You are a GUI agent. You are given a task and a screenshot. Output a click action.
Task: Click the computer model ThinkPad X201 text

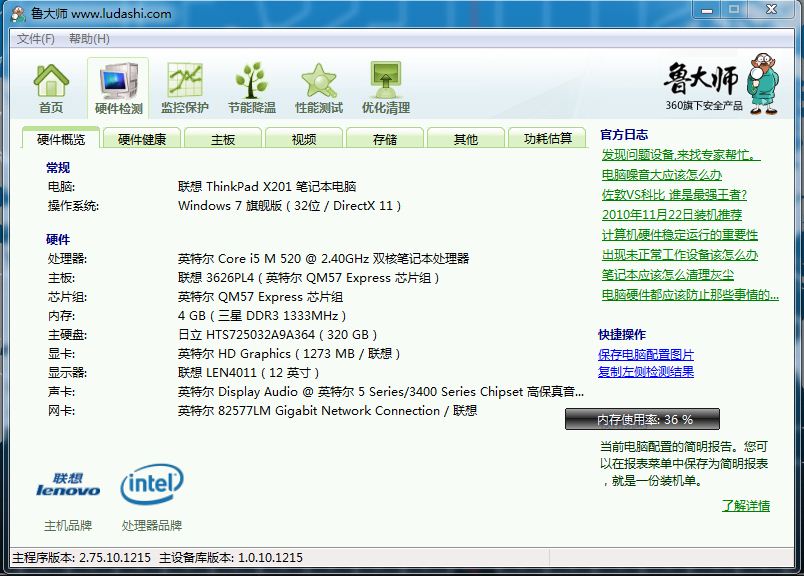[x=267, y=186]
